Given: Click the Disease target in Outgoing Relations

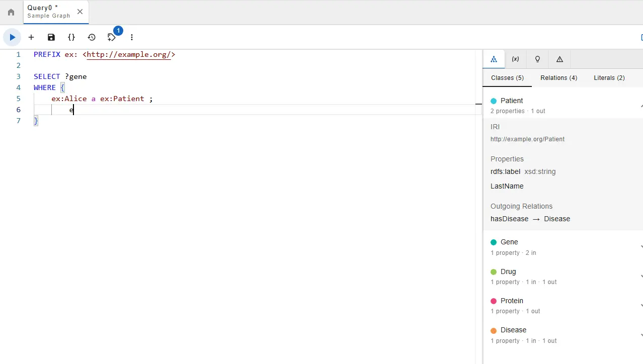Looking at the screenshot, I should tap(557, 219).
